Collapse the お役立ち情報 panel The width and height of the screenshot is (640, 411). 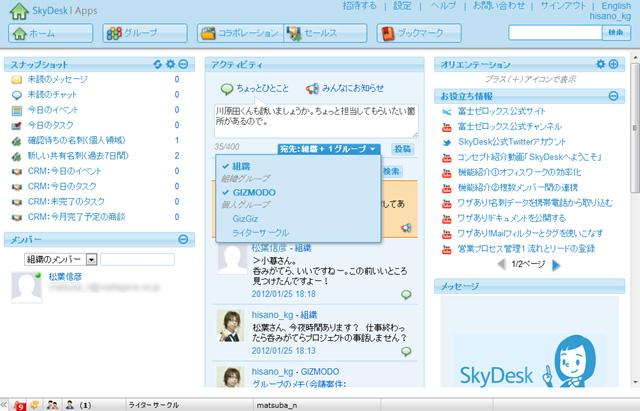pyautogui.click(x=613, y=96)
